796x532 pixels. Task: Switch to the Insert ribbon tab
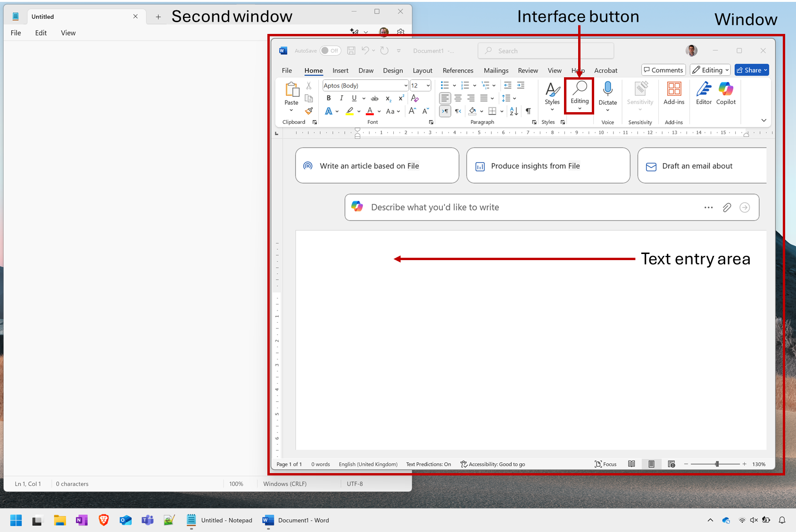(x=340, y=71)
